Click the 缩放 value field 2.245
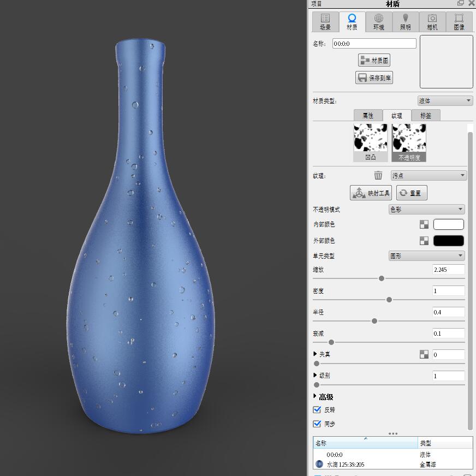 (x=448, y=270)
